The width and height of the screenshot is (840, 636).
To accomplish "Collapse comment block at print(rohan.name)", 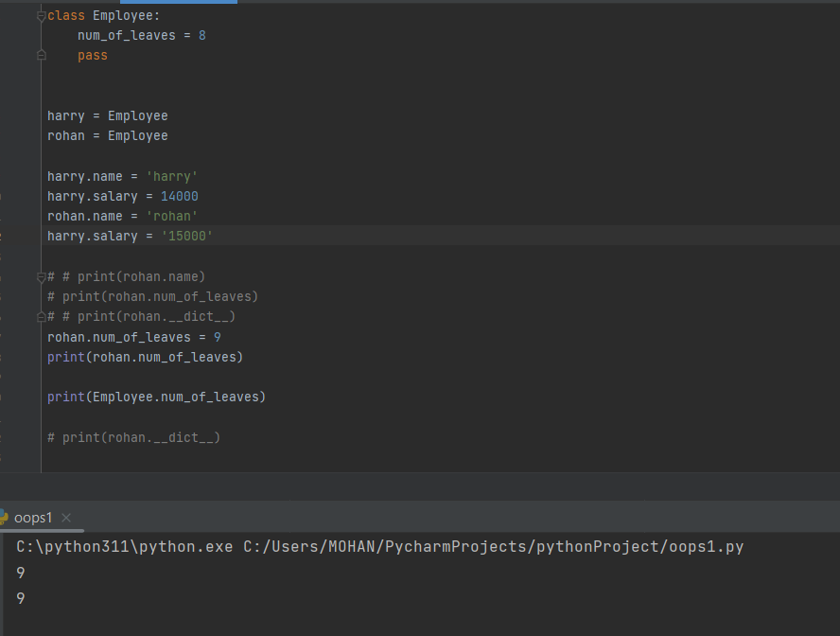I will point(42,277).
